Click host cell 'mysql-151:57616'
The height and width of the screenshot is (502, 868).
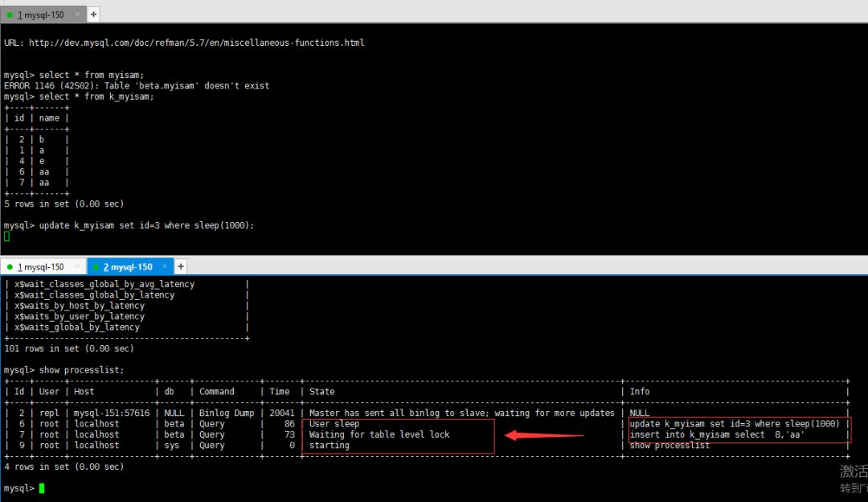pos(111,414)
